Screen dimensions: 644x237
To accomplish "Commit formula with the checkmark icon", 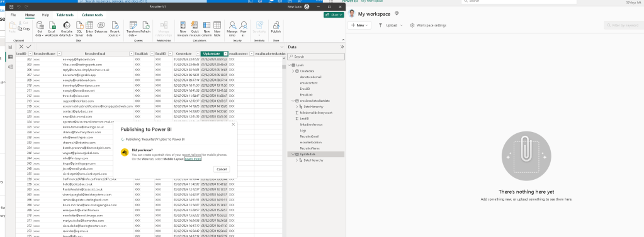I will [29, 47].
